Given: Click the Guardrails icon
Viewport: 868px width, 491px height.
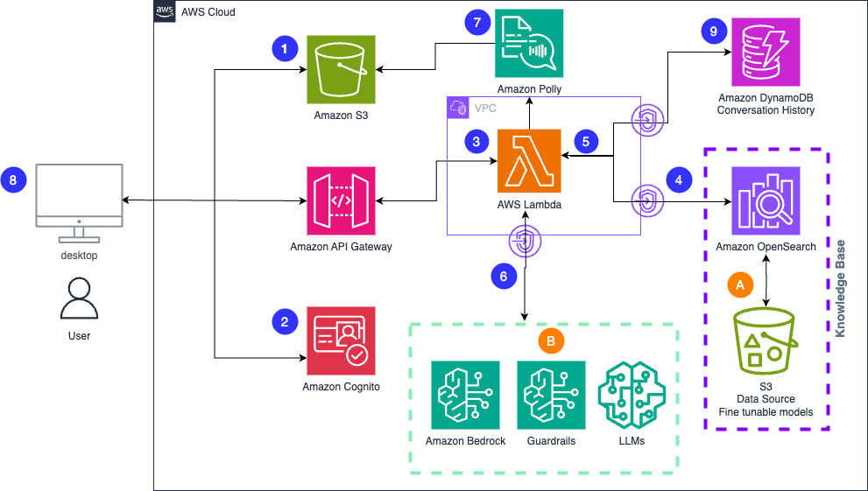Looking at the screenshot, I should click(551, 395).
